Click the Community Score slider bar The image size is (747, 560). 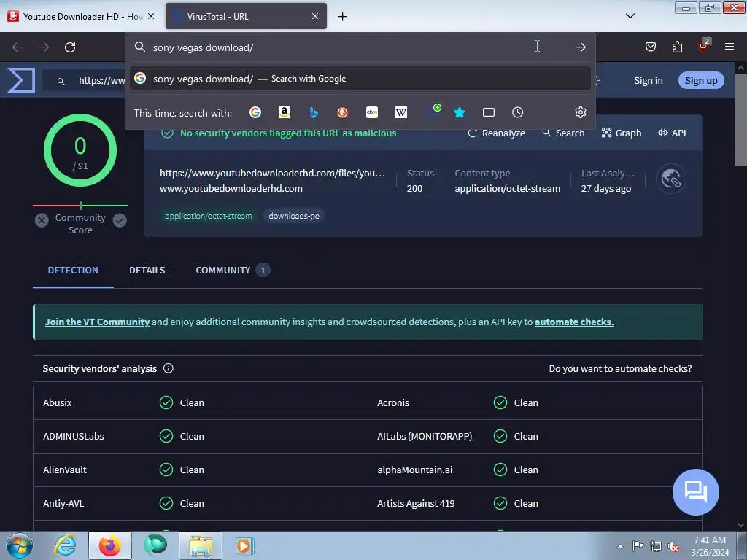pyautogui.click(x=80, y=205)
